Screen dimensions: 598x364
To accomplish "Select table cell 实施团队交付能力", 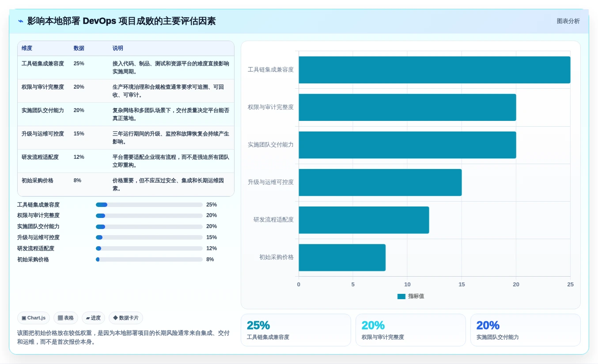I will (43, 110).
